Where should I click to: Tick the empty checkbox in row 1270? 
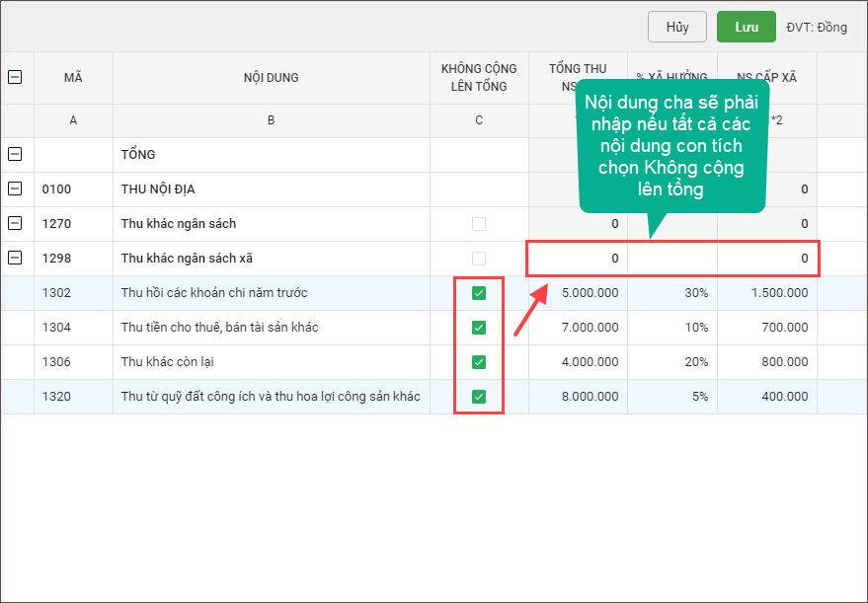479,224
